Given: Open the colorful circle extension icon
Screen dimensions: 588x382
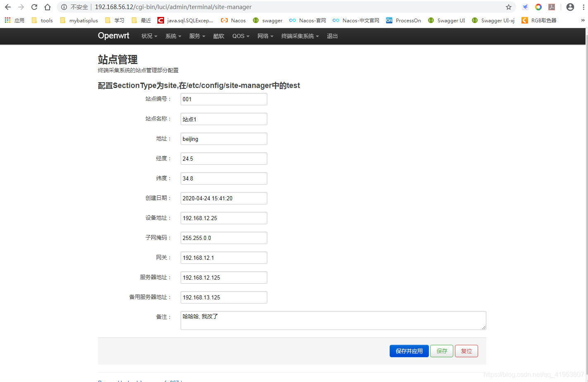Looking at the screenshot, I should tap(538, 7).
